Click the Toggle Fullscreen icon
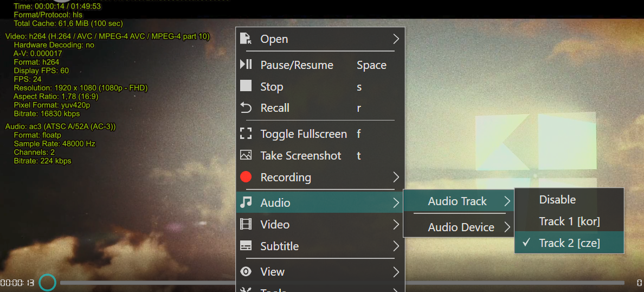Viewport: 644px width, 292px height. pyautogui.click(x=246, y=134)
